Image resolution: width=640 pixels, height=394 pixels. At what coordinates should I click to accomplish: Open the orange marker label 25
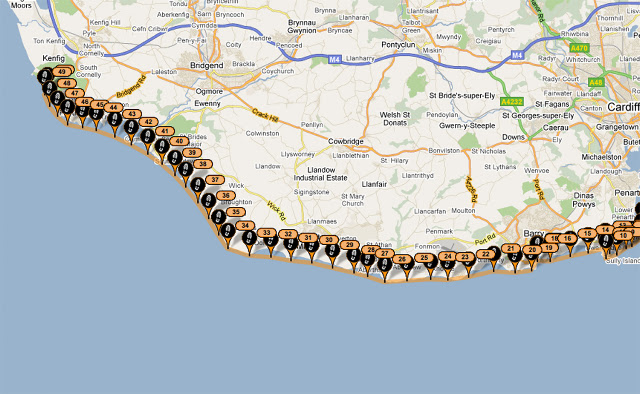click(x=424, y=258)
